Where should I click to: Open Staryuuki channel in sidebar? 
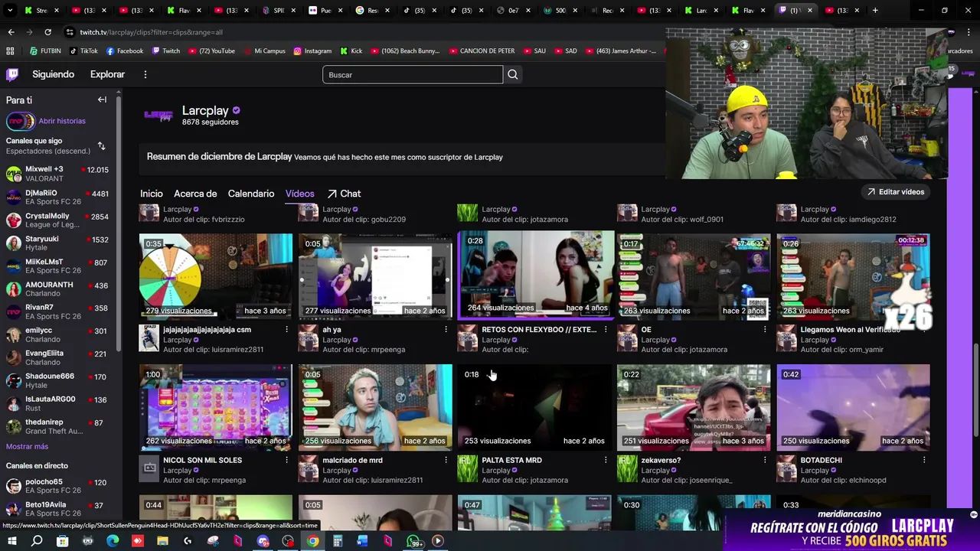pyautogui.click(x=57, y=243)
